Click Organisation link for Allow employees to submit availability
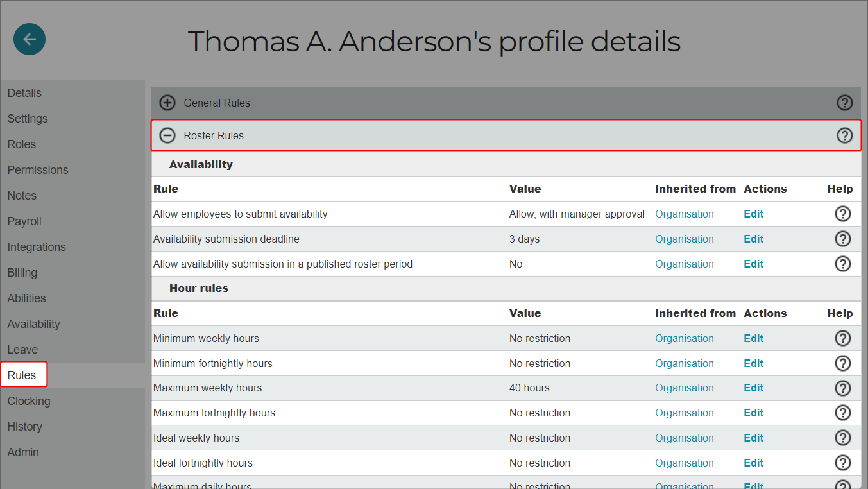Image resolution: width=868 pixels, height=489 pixels. click(685, 214)
